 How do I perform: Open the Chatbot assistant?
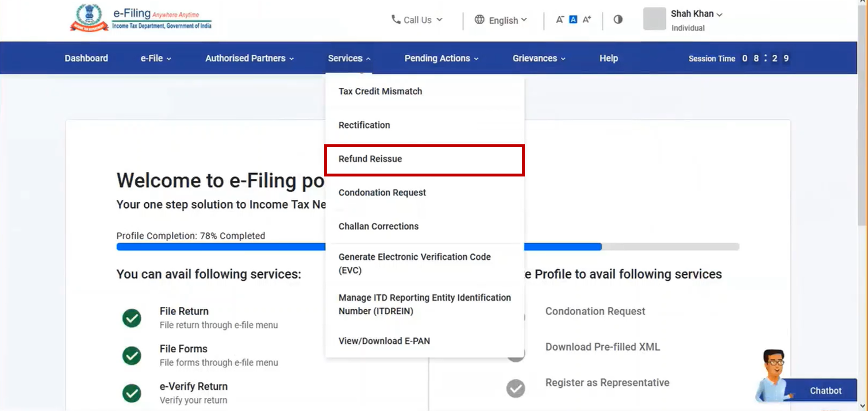click(x=825, y=390)
